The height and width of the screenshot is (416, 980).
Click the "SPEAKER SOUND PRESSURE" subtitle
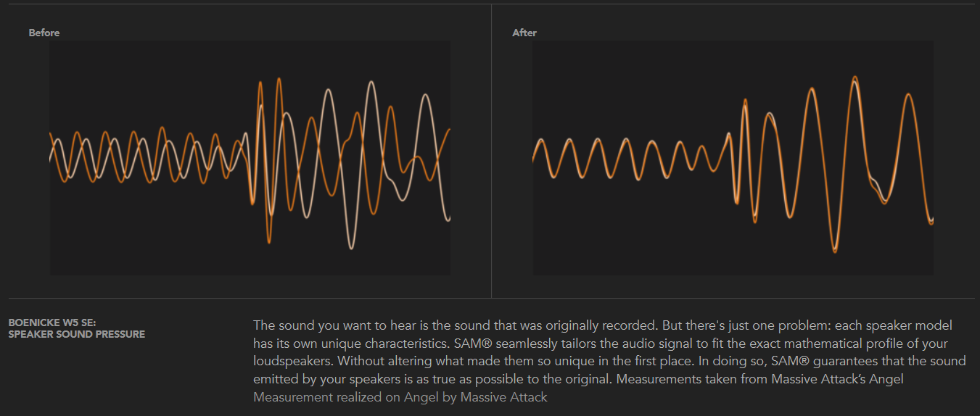tap(76, 334)
